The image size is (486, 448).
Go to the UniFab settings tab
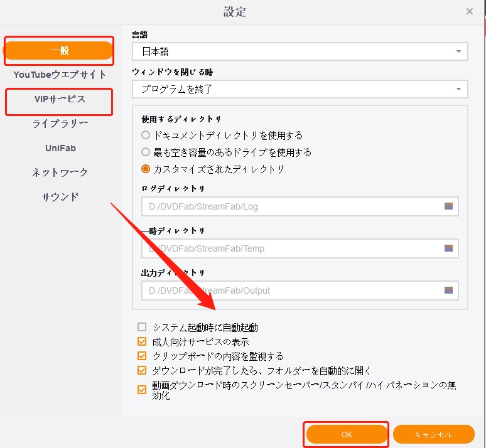[x=60, y=148]
